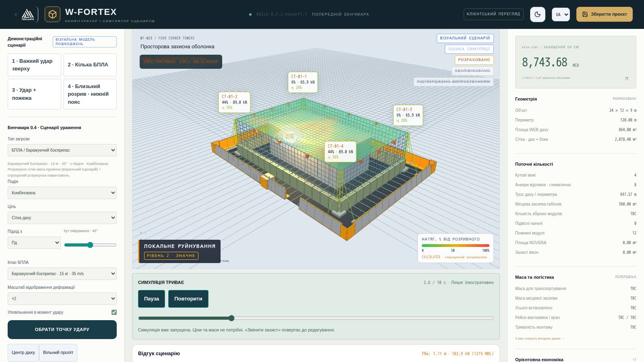Enable the Клієнтський перегляд toggle
This screenshot has width=644, height=362.
[x=493, y=14]
